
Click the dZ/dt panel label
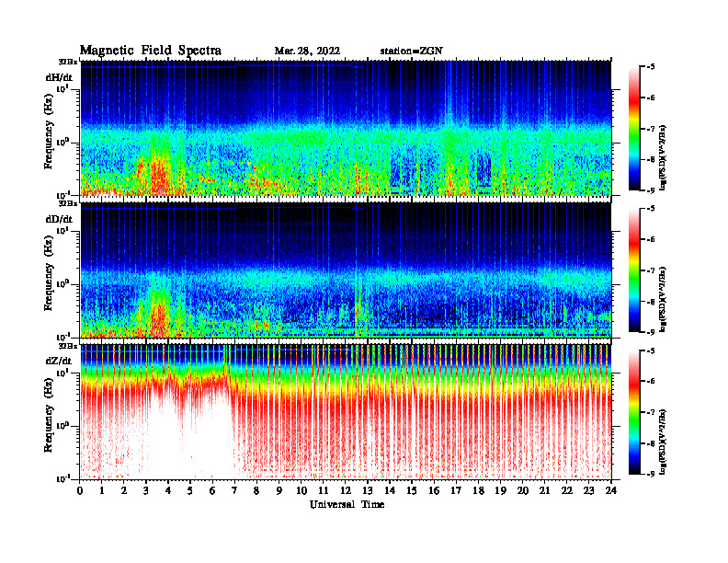[59, 361]
